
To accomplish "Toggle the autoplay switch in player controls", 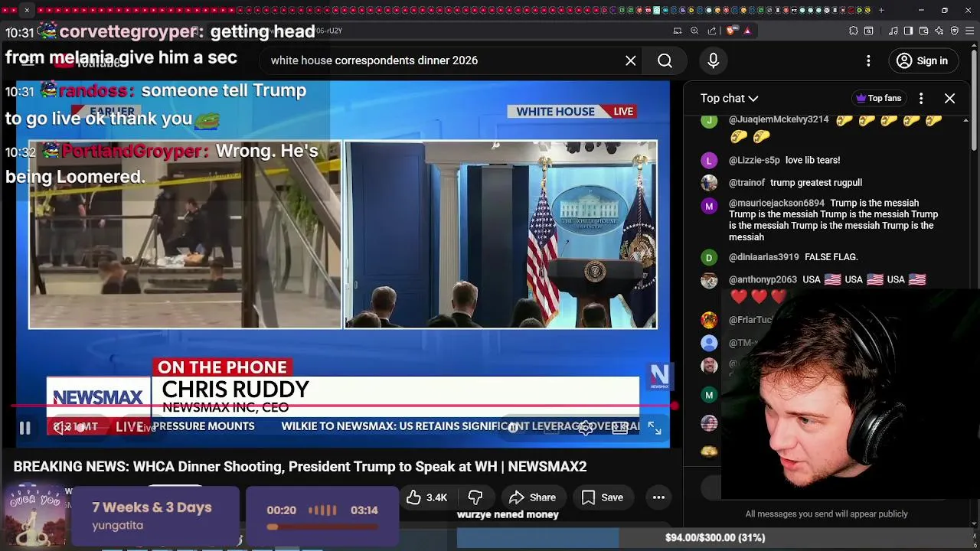I will pyautogui.click(x=512, y=428).
